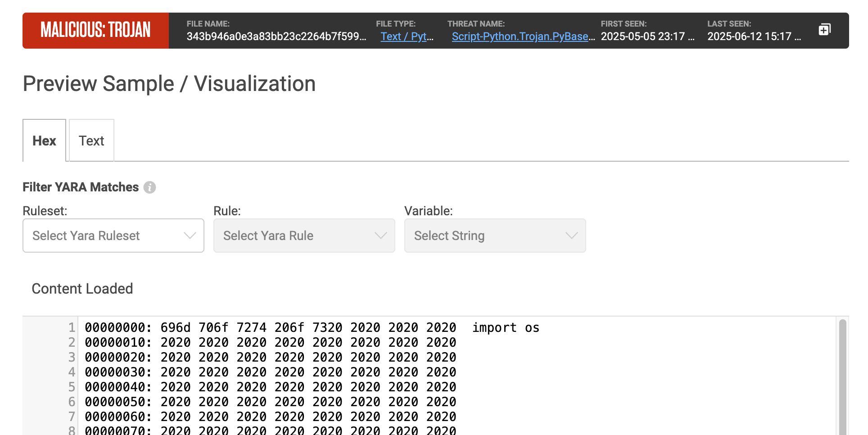This screenshot has height=435, width=868.
Task: Click the Filter YARA Matches info icon
Action: pos(149,187)
